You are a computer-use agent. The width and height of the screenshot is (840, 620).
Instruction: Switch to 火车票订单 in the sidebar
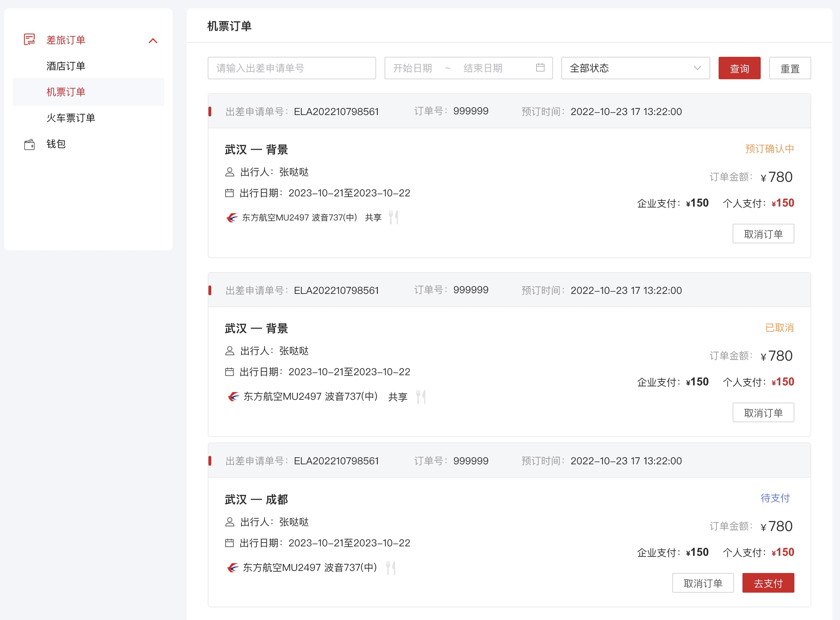pyautogui.click(x=71, y=118)
